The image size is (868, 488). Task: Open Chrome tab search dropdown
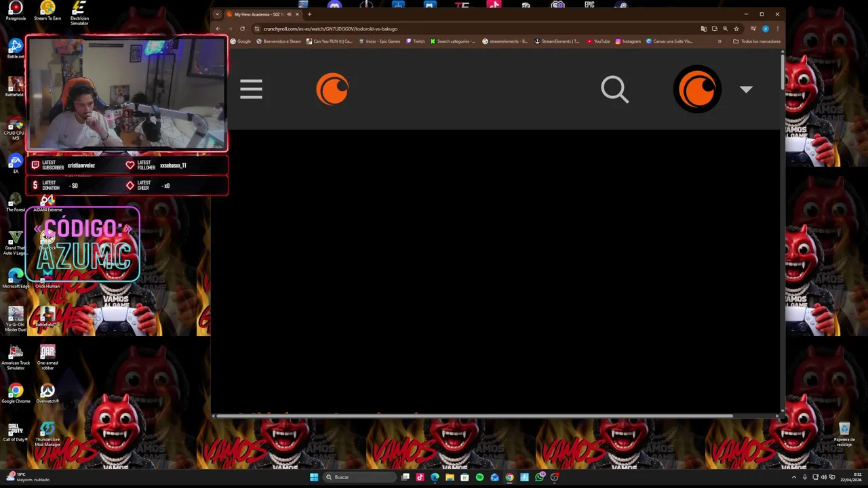[x=217, y=14]
